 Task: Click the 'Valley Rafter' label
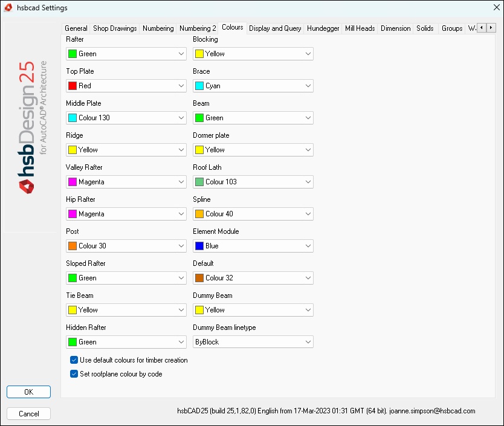84,167
